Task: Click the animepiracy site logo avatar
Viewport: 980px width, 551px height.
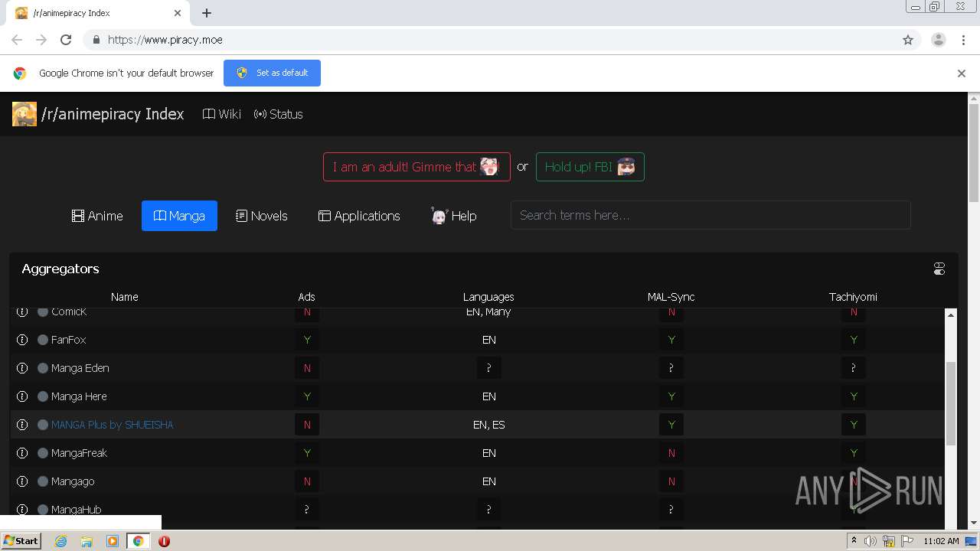Action: click(24, 114)
